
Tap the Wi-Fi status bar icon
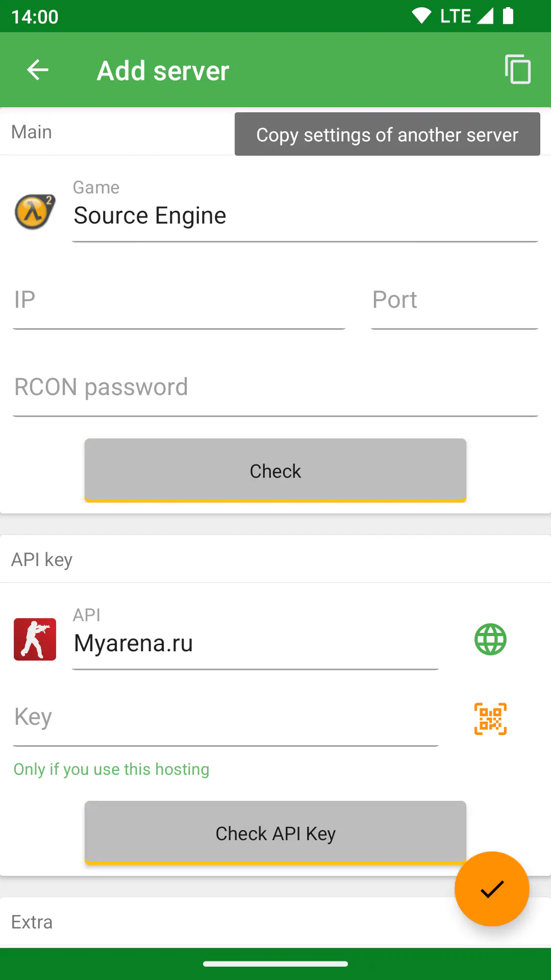(421, 16)
